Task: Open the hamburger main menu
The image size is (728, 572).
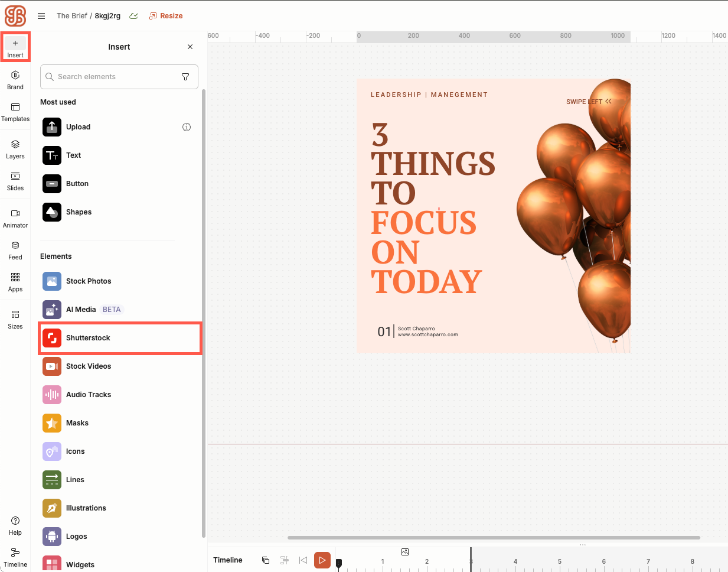Action: coord(41,16)
